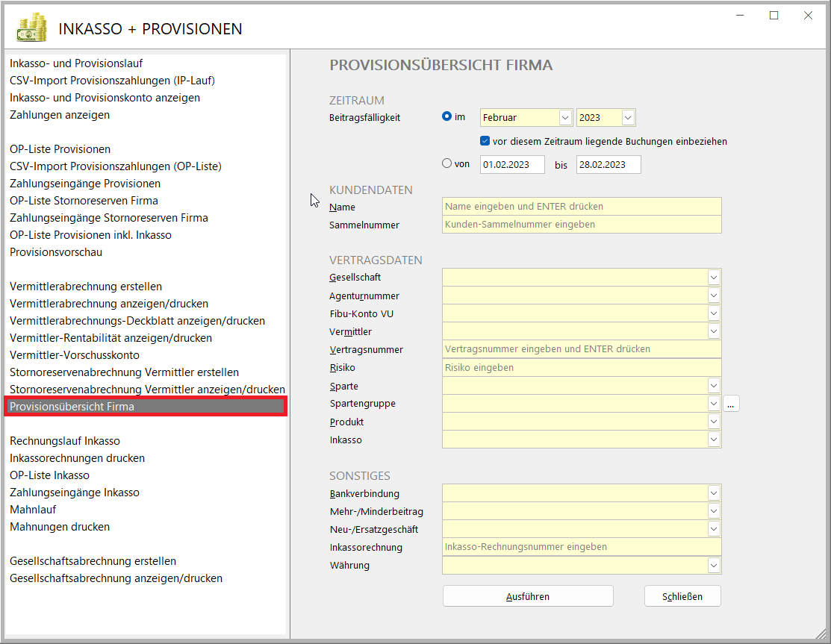Click the ellipsis button next to Spartengruppe

click(731, 404)
